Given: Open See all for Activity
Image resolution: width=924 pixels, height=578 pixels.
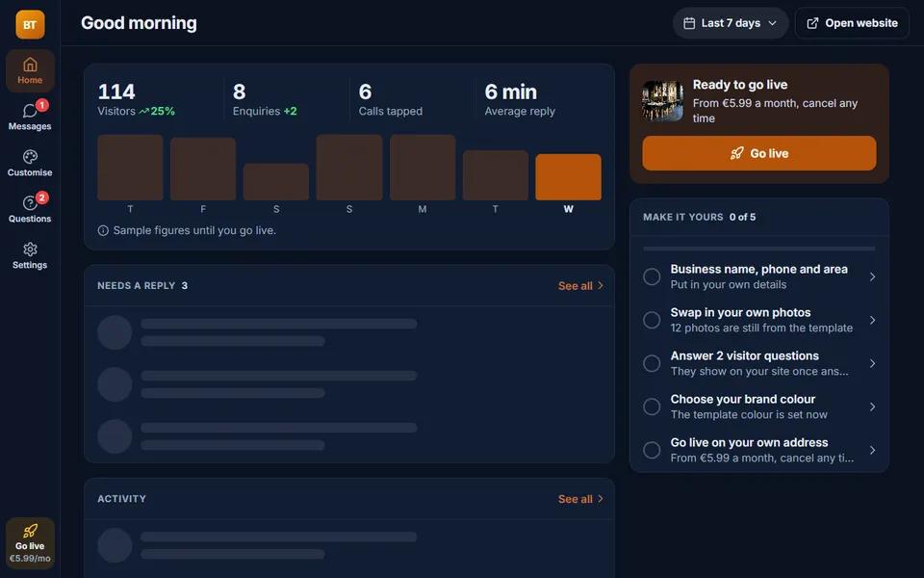Looking at the screenshot, I should coord(580,499).
